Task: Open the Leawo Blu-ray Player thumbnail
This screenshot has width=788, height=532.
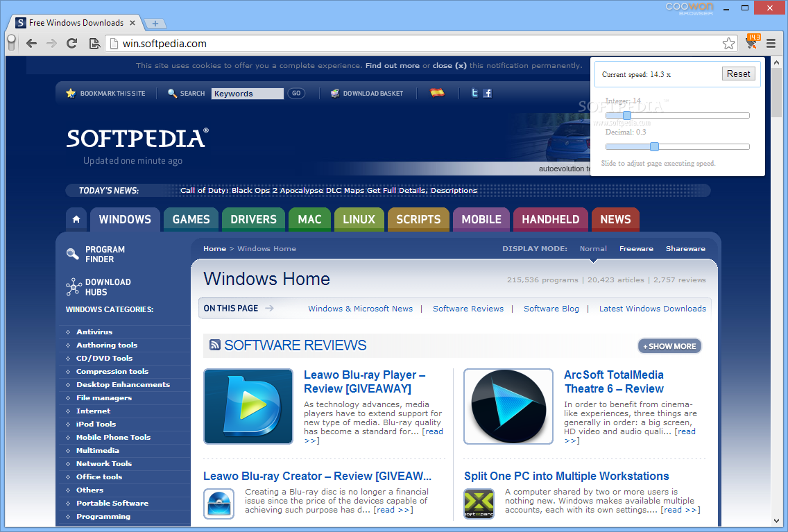Action: pos(248,406)
